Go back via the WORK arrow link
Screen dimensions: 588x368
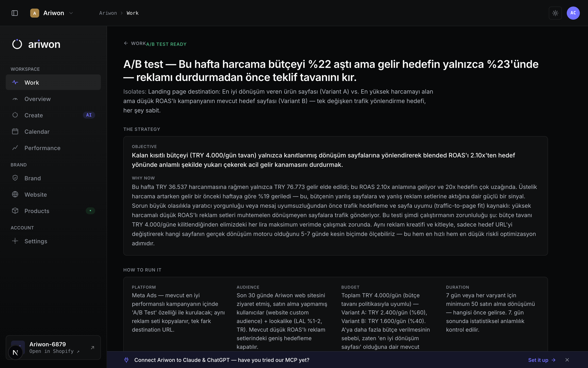click(135, 43)
